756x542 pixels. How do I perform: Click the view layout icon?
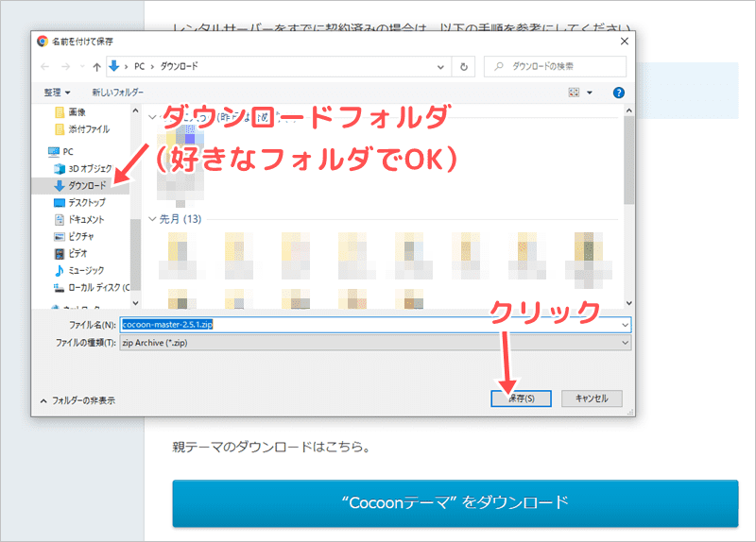pyautogui.click(x=574, y=93)
